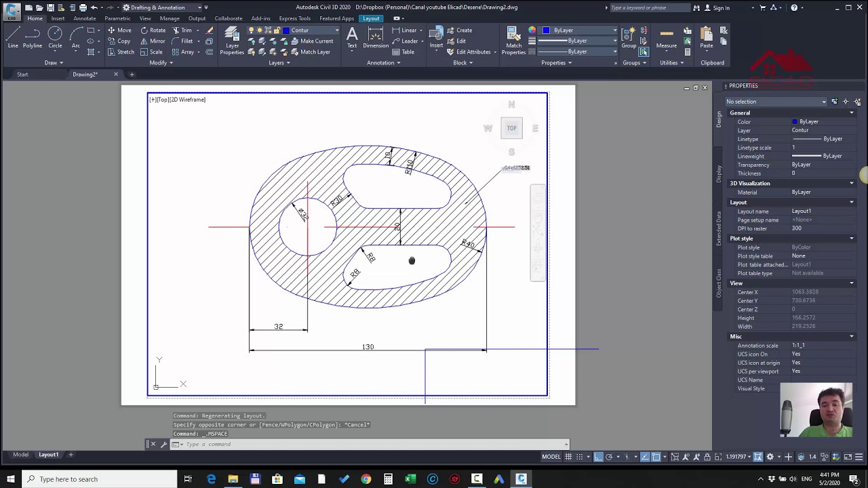Screen dimensions: 868x488
Task: Expand the Modify panel
Action: [161, 62]
